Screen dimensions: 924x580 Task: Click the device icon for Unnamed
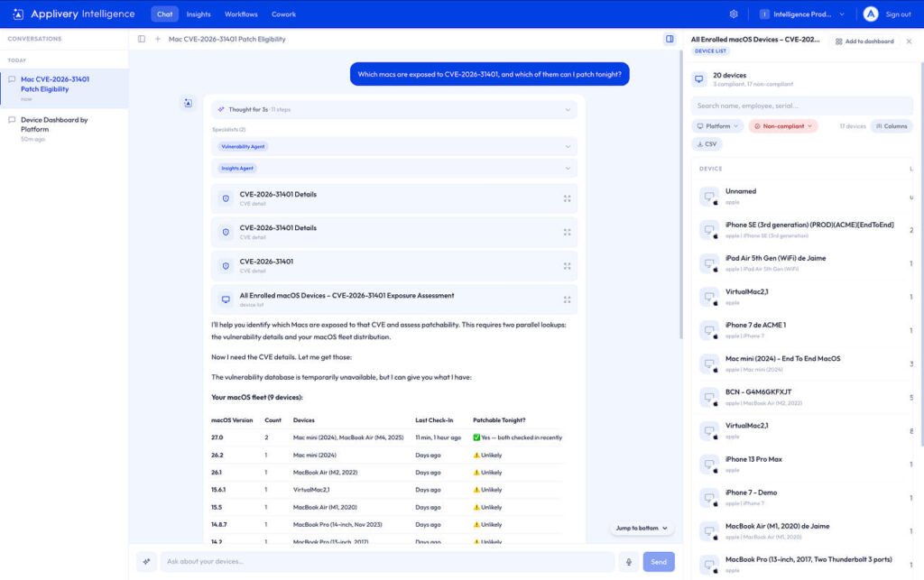coord(709,196)
